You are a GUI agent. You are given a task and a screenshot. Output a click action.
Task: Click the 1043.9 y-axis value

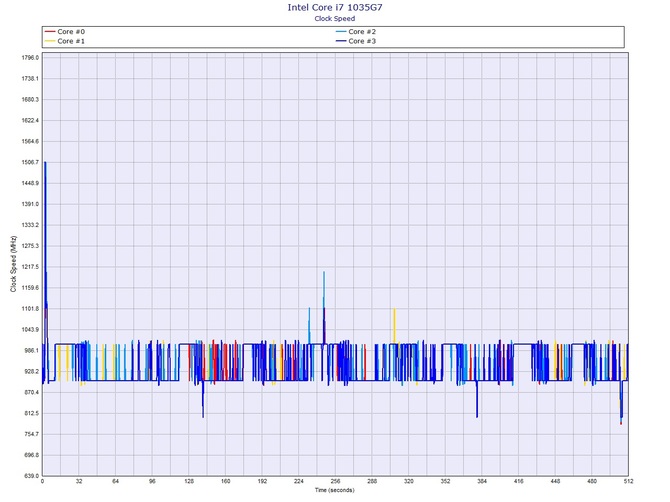click(30, 330)
